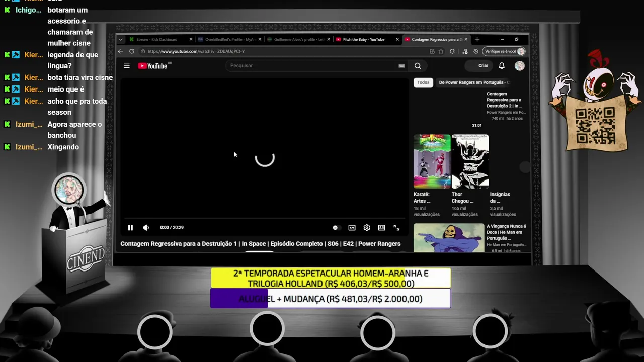Click the QR code on the scroll
644x362 pixels.
[x=595, y=125]
